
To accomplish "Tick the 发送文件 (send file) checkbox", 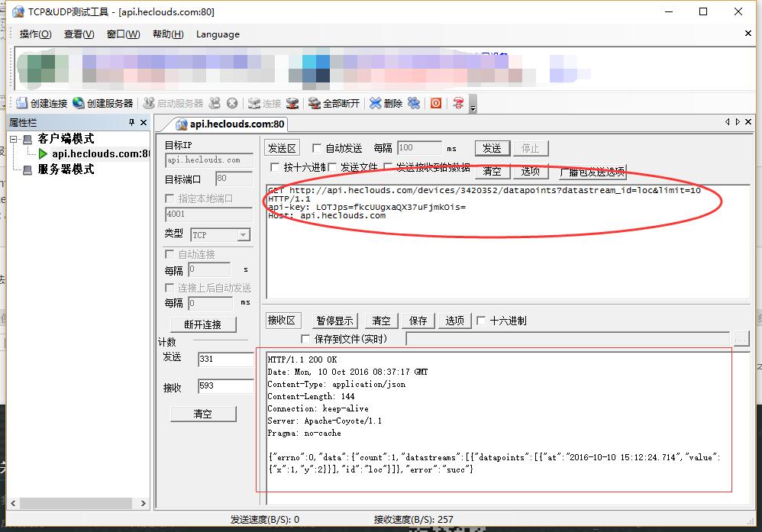I will (332, 167).
